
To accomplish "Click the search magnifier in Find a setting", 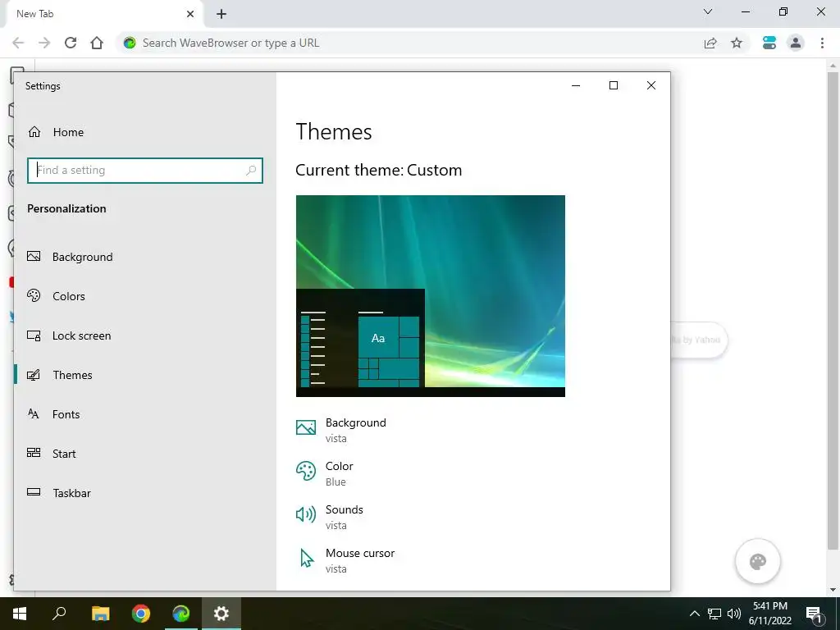I will tap(251, 171).
